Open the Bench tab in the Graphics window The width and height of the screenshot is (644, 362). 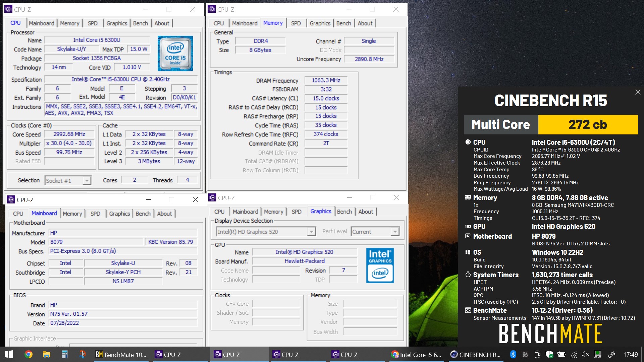coord(344,212)
